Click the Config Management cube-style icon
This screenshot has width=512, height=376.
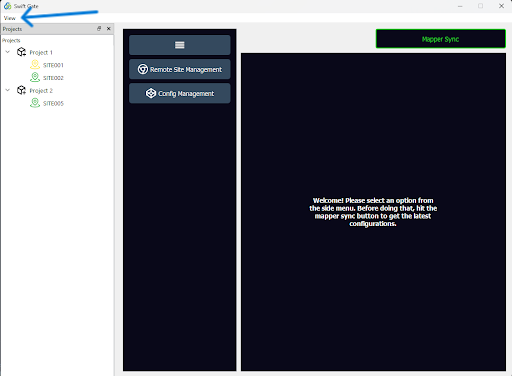pyautogui.click(x=151, y=93)
